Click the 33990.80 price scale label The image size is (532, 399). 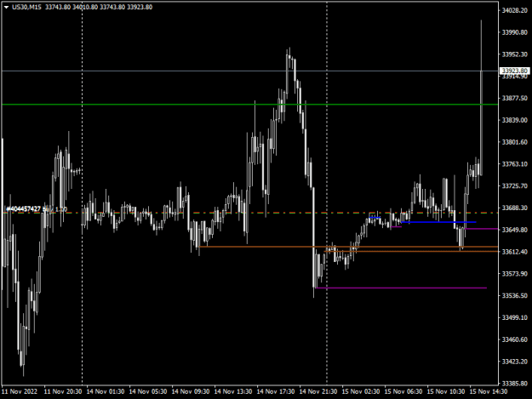tap(515, 32)
